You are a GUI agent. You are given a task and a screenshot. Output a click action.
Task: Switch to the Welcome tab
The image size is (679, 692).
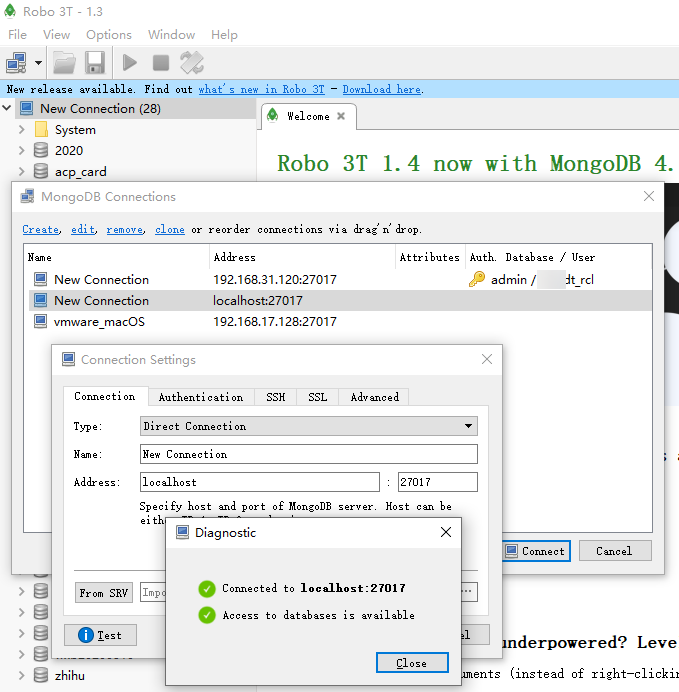[308, 116]
